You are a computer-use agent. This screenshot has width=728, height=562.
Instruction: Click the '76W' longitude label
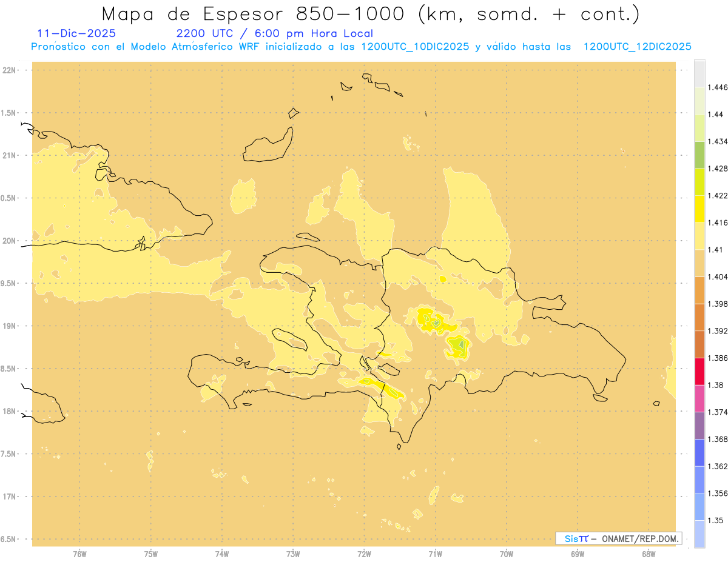click(x=79, y=554)
